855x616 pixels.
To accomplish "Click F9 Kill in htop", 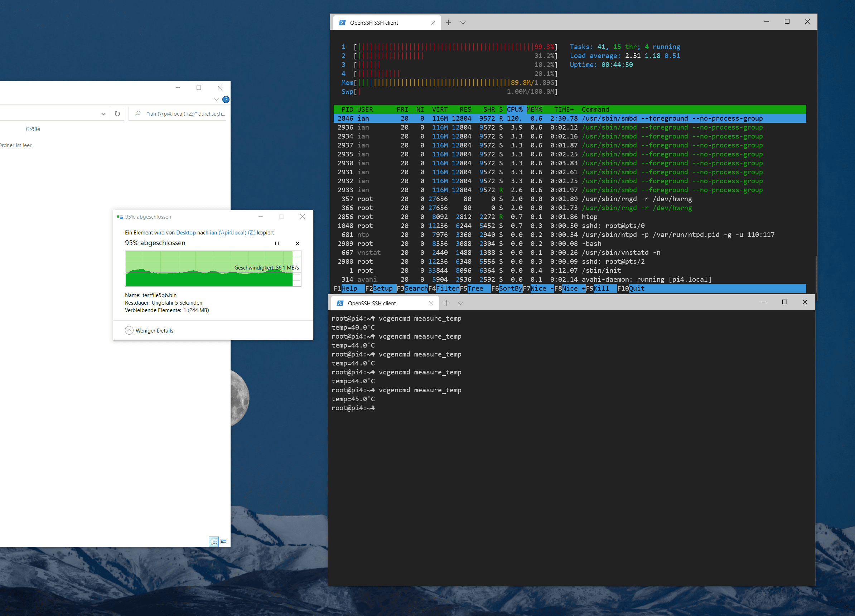I will click(x=601, y=288).
